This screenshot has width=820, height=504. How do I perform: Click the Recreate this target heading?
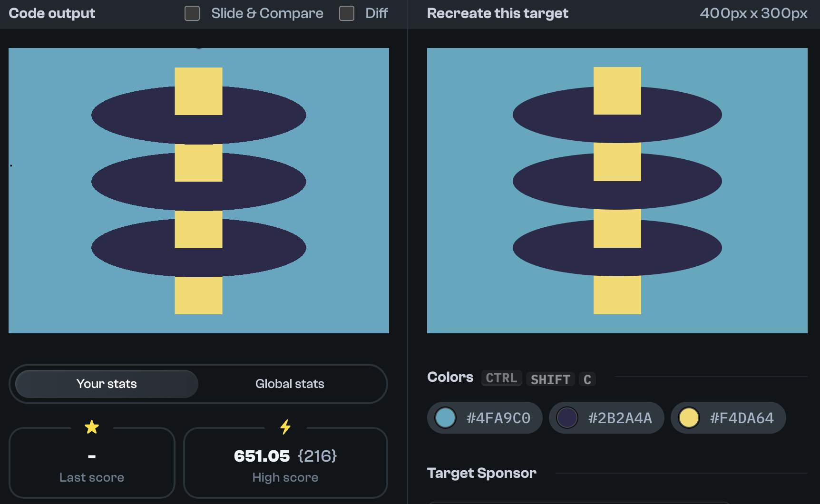point(498,13)
